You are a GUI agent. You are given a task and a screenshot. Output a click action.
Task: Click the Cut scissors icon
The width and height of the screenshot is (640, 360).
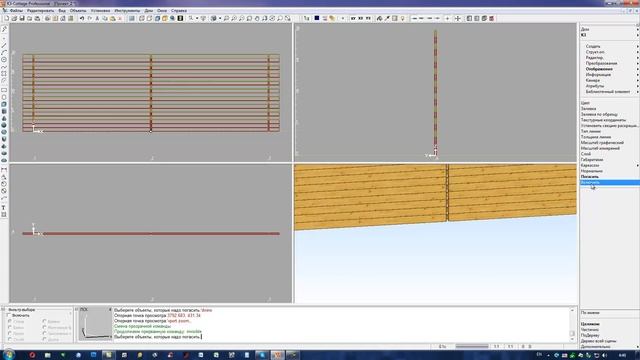click(x=97, y=18)
